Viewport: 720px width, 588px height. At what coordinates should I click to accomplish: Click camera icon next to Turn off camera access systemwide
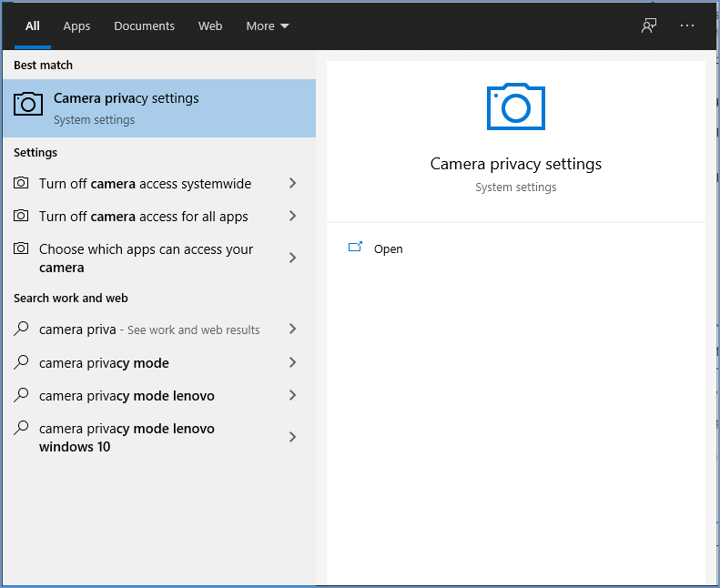pos(21,183)
